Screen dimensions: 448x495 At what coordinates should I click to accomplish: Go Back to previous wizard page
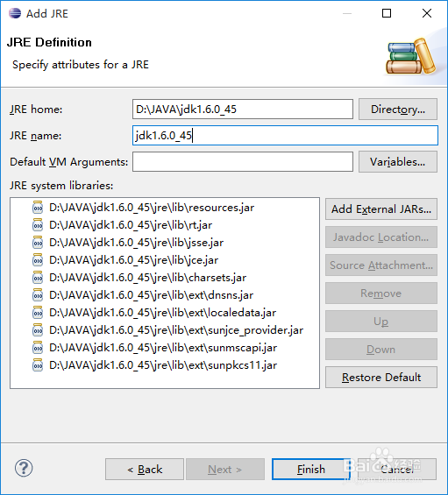click(145, 469)
